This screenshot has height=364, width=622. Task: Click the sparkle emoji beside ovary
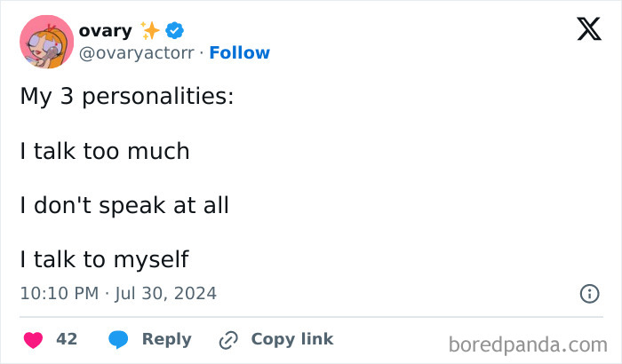click(x=150, y=31)
